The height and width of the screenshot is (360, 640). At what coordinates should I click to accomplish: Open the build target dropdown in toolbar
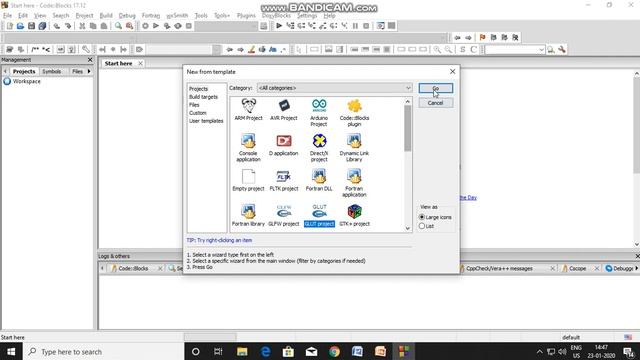pos(226,26)
